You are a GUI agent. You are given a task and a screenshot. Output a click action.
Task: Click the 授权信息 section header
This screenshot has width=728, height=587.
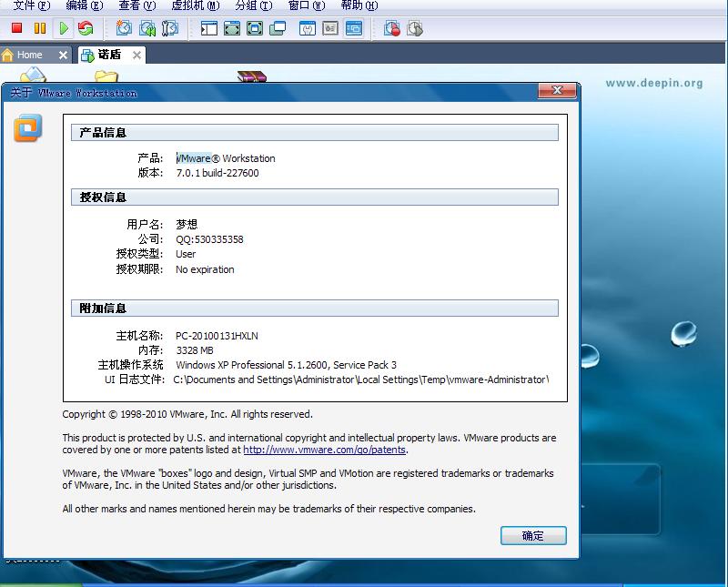pyautogui.click(x=314, y=197)
